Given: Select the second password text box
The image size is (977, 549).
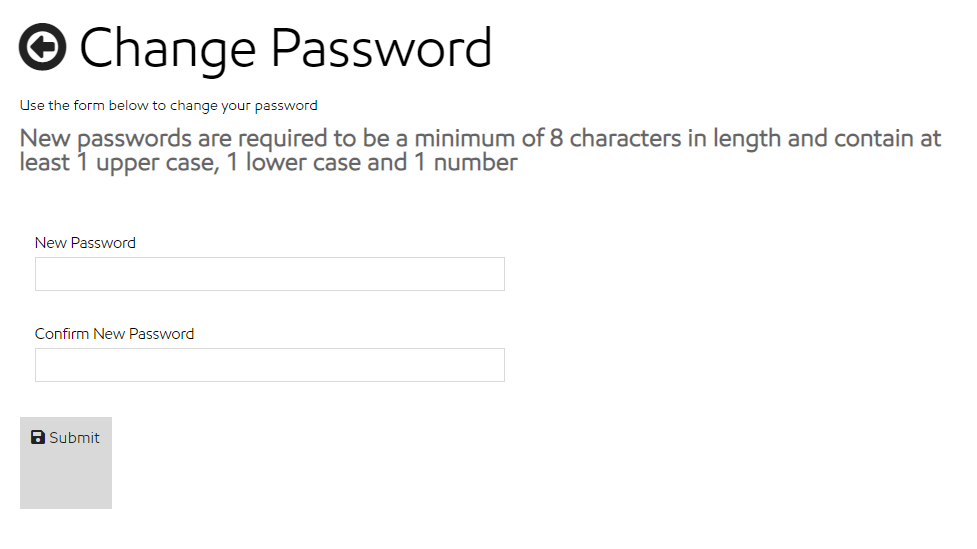Looking at the screenshot, I should [269, 365].
